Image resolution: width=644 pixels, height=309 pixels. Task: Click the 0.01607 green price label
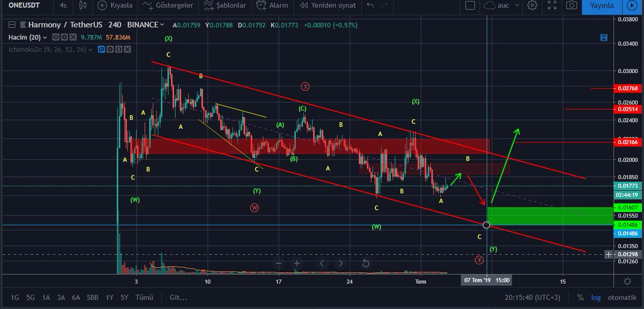point(627,207)
